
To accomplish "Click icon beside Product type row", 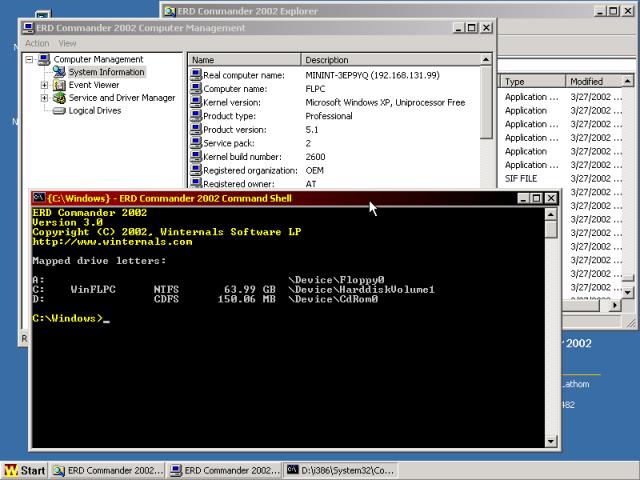I will click(196, 116).
